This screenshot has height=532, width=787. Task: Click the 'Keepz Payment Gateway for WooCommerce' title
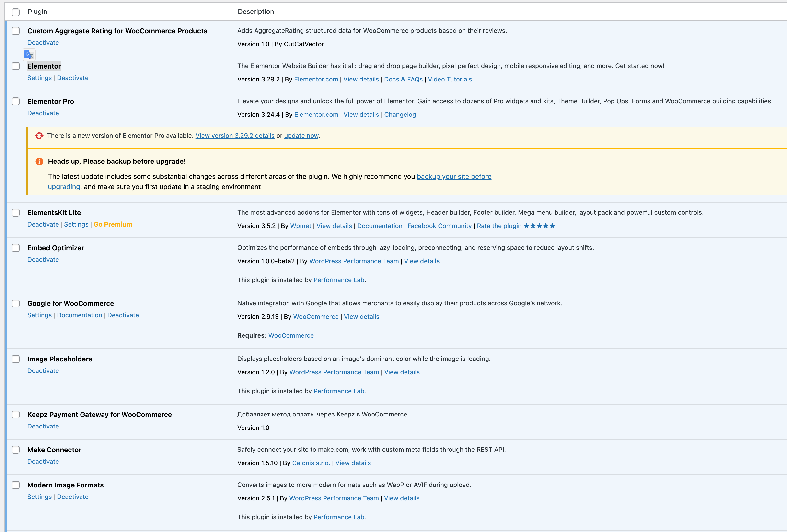click(x=100, y=415)
